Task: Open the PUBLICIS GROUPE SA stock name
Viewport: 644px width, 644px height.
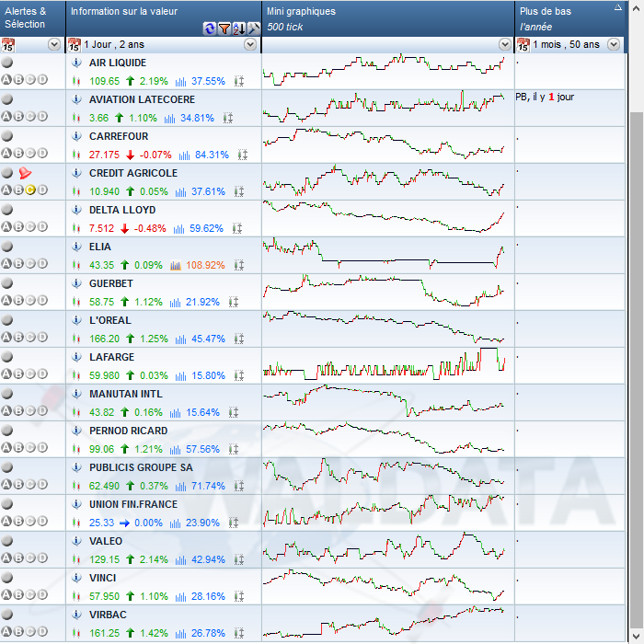Action: [142, 467]
